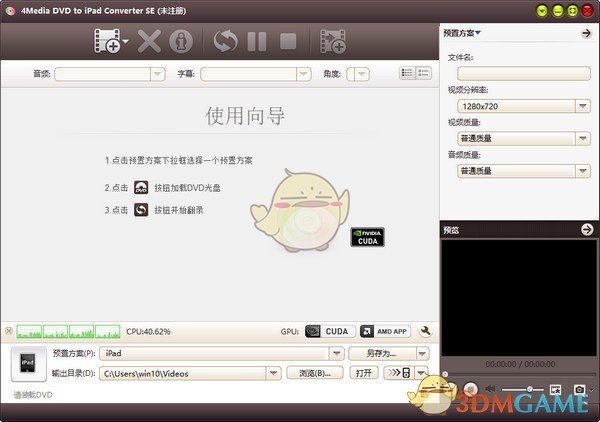The height and width of the screenshot is (422, 600).
Task: Switch to the detailed list view mode icon
Action: click(x=407, y=73)
